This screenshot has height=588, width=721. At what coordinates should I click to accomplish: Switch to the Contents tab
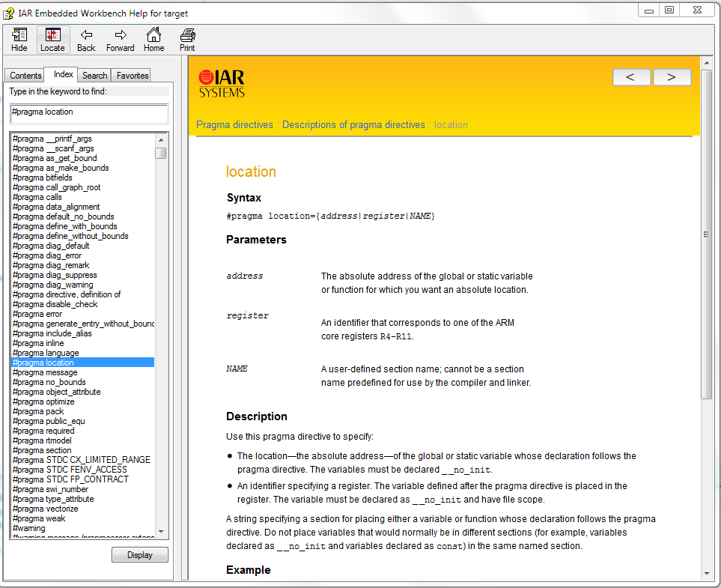25,76
